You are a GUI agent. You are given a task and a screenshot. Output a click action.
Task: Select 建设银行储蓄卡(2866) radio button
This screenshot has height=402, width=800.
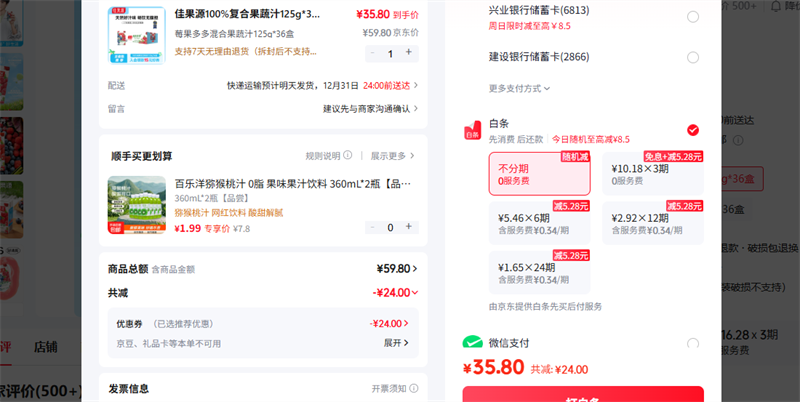[x=693, y=57]
